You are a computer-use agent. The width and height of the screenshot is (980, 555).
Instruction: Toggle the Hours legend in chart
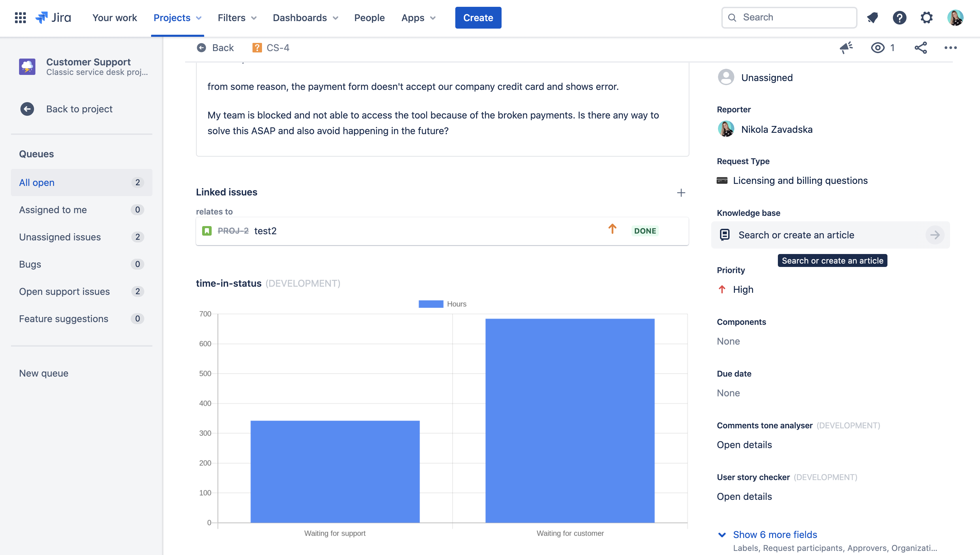coord(442,304)
